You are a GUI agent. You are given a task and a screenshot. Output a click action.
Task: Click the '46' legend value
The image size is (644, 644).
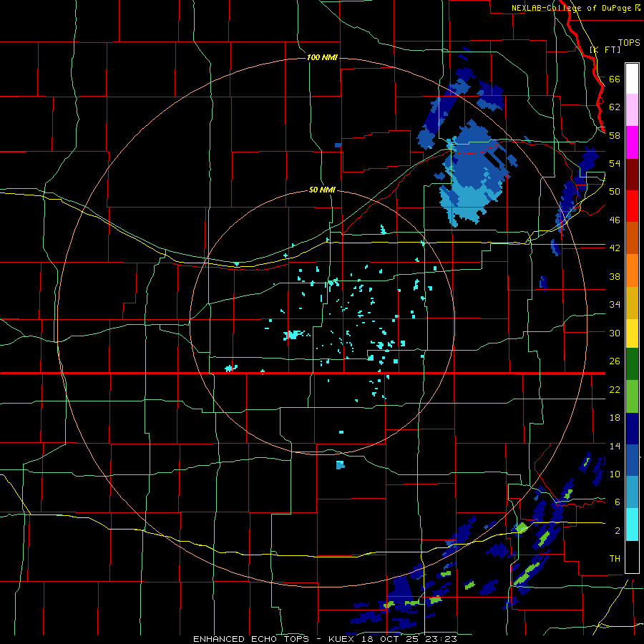pos(615,220)
